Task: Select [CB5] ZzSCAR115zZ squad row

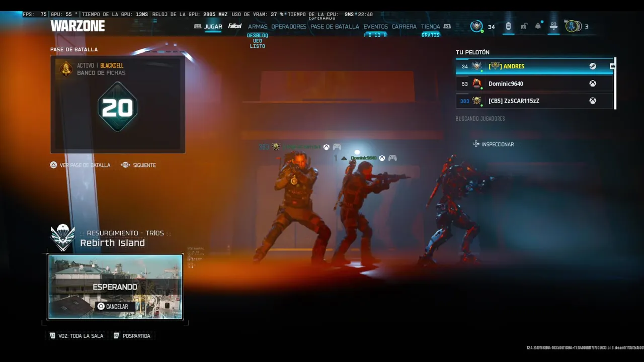Action: pyautogui.click(x=534, y=101)
